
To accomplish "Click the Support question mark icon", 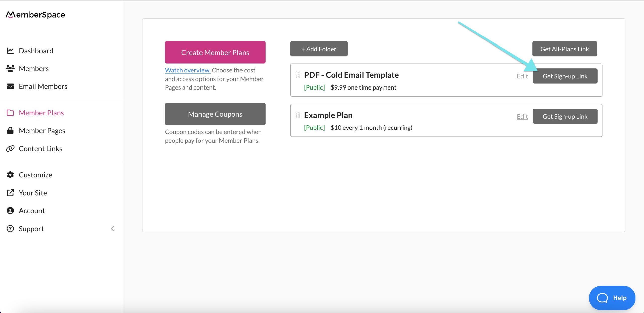I will click(x=10, y=228).
